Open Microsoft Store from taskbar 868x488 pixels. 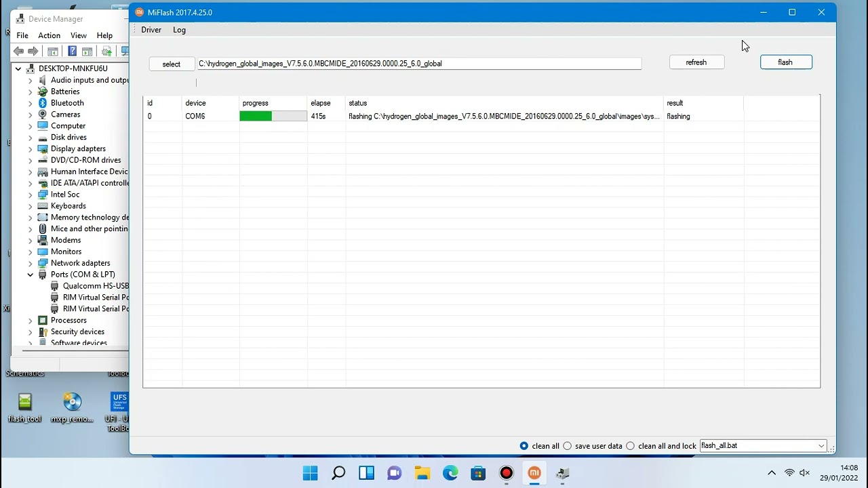(478, 473)
